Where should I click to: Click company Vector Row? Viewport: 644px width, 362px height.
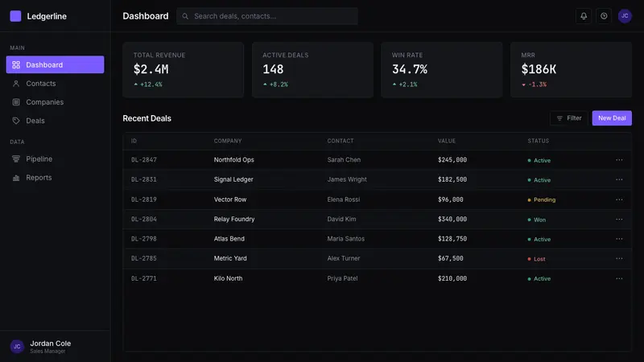pyautogui.click(x=230, y=200)
